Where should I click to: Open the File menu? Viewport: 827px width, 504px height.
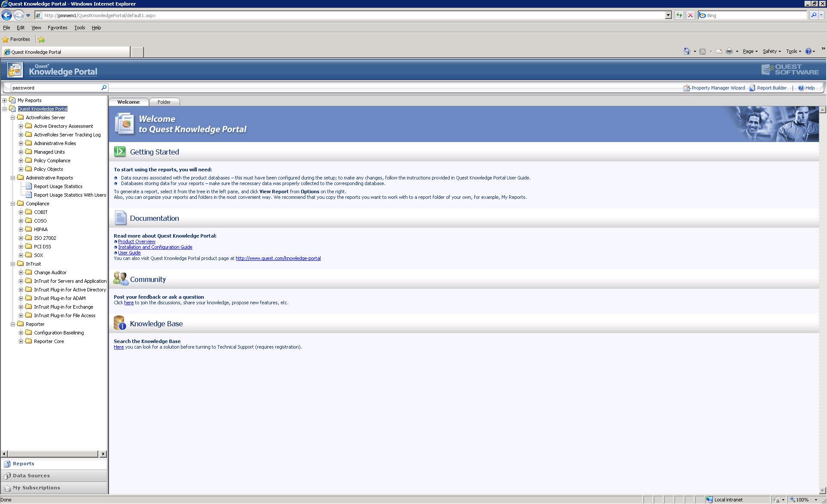6,28
